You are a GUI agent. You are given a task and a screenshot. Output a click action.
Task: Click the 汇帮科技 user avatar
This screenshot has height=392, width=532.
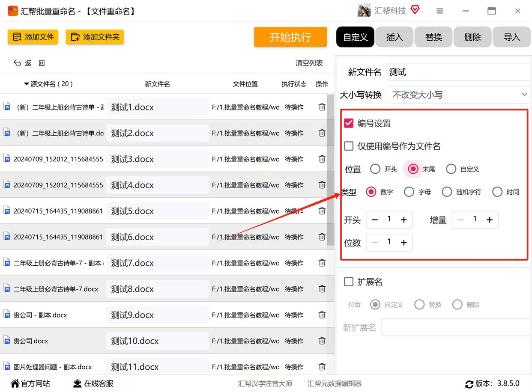click(x=364, y=11)
